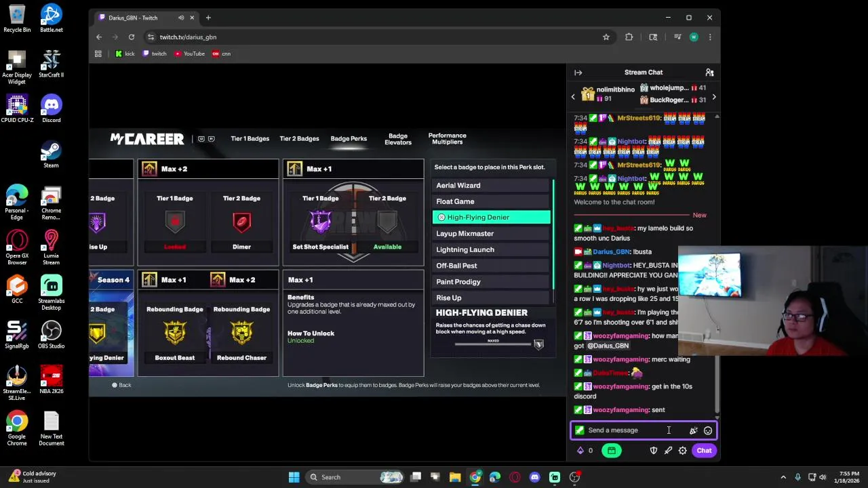Choose Off-Ball Pest badge from list
This screenshot has height=488, width=868.
click(x=492, y=266)
